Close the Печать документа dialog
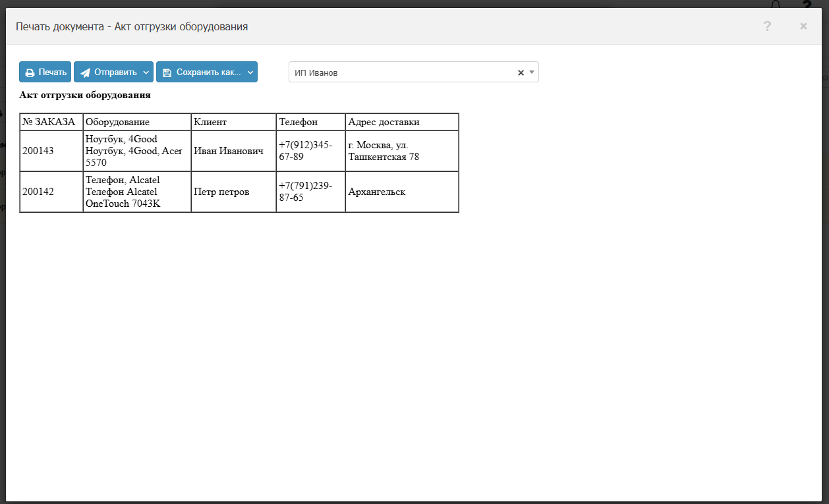The height and width of the screenshot is (504, 829). (803, 26)
